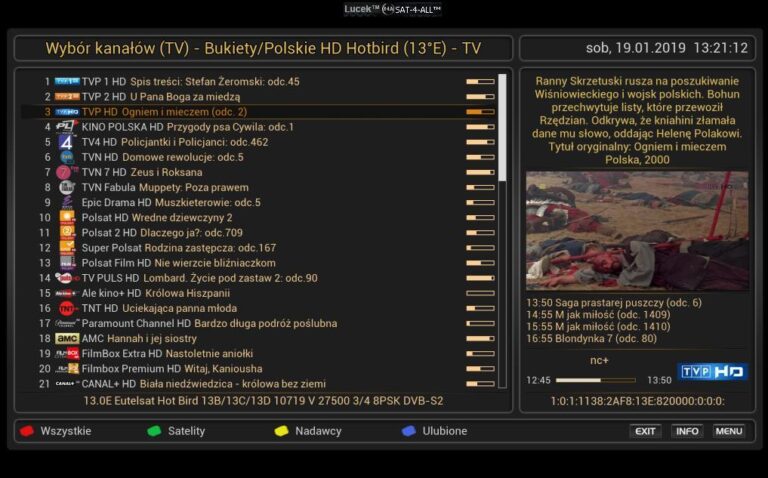
Task: Click the TV4 HD channel logo
Action: click(x=67, y=142)
